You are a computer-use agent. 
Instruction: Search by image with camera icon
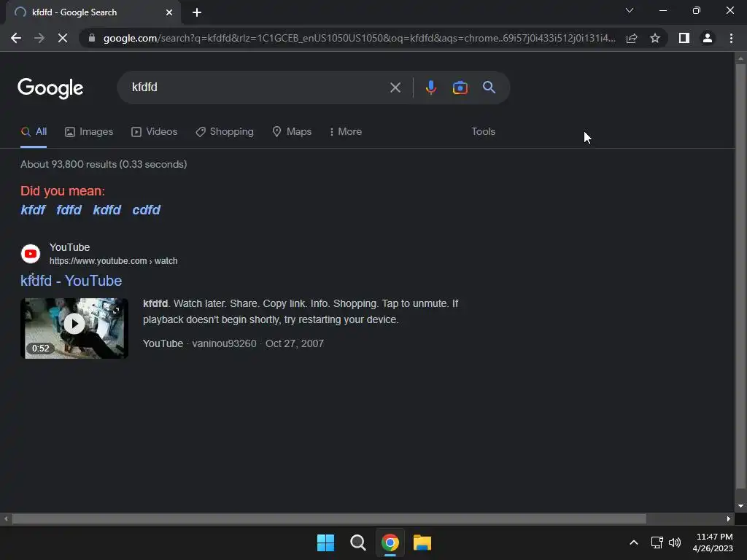(460, 87)
